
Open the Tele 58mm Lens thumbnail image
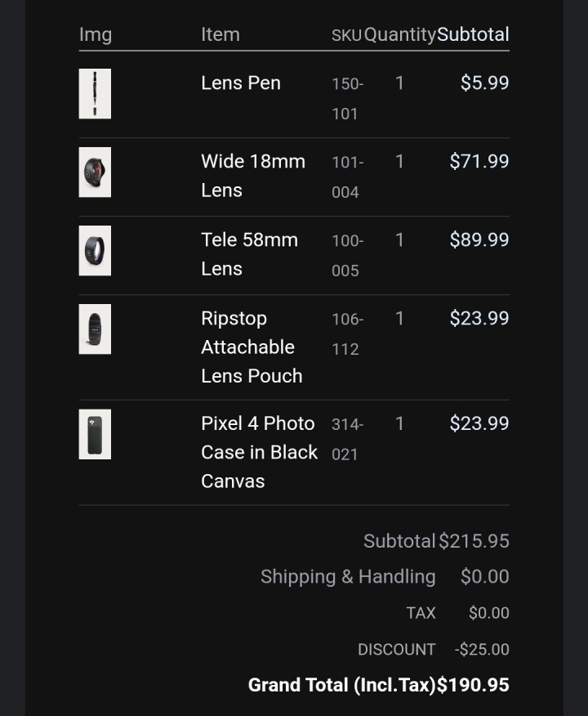point(95,251)
